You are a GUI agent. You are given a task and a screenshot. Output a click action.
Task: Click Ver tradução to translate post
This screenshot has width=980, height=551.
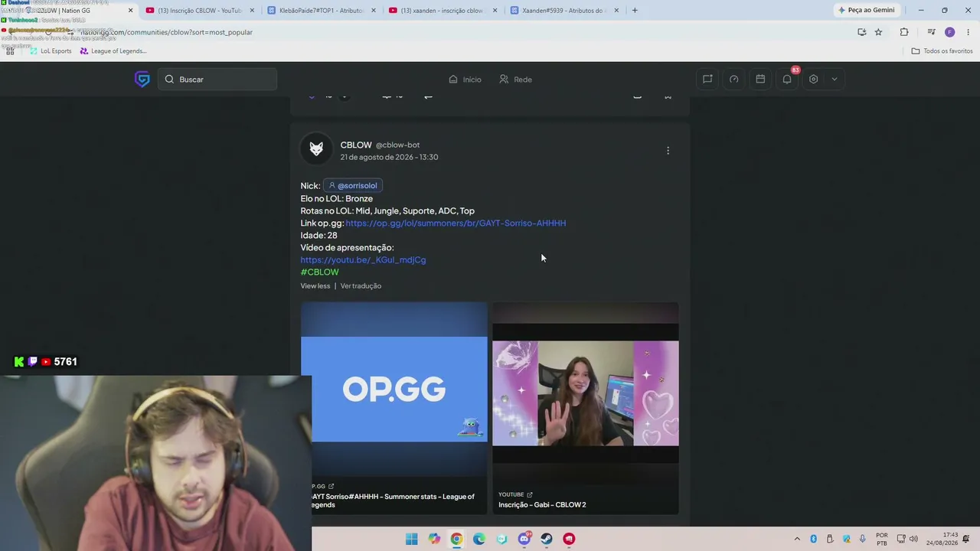pos(361,285)
